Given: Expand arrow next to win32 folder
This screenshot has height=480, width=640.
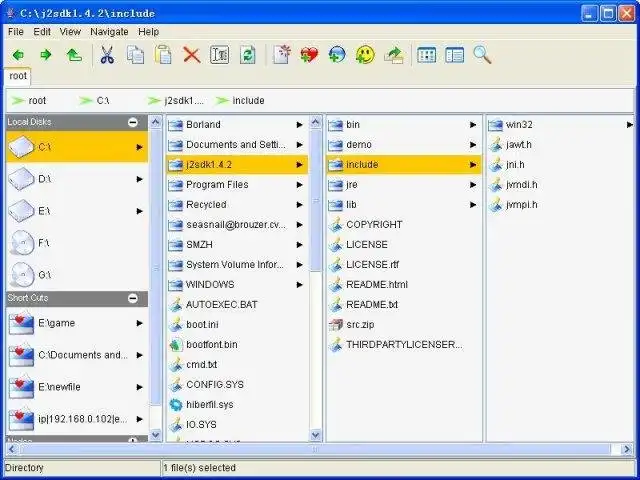Looking at the screenshot, I should (x=630, y=124).
